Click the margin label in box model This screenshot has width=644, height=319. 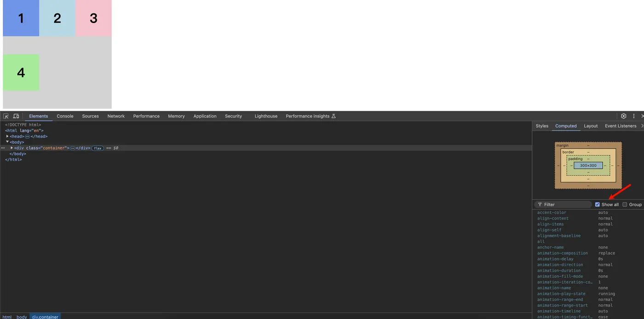563,145
